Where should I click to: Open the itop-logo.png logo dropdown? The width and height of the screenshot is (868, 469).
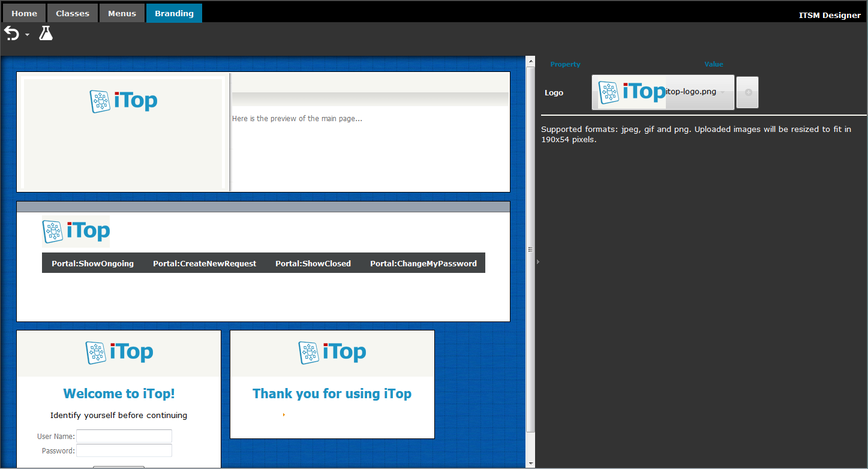click(x=663, y=92)
